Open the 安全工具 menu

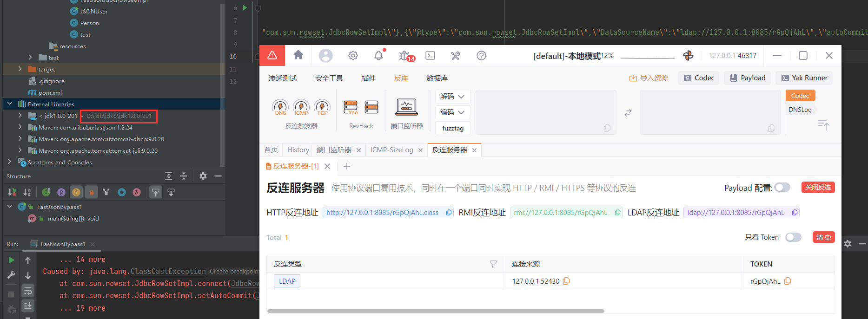tap(329, 78)
